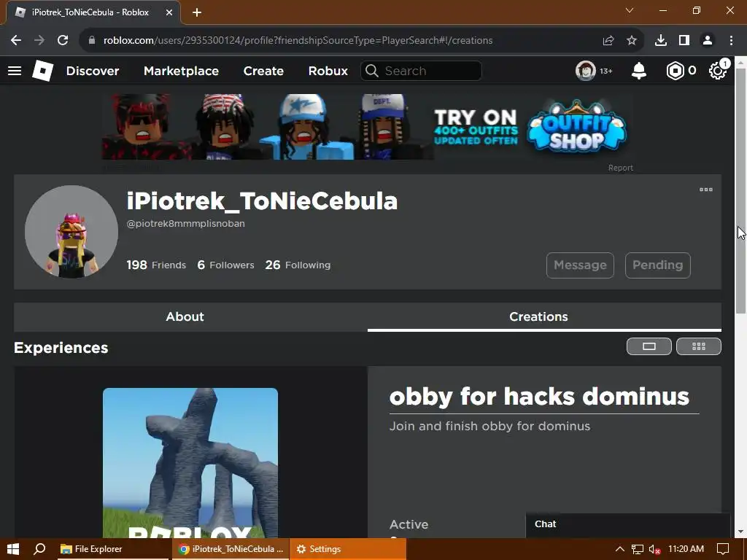Click the @piotrek8mmmplisnoban username text
The height and width of the screenshot is (560, 747).
point(186,223)
